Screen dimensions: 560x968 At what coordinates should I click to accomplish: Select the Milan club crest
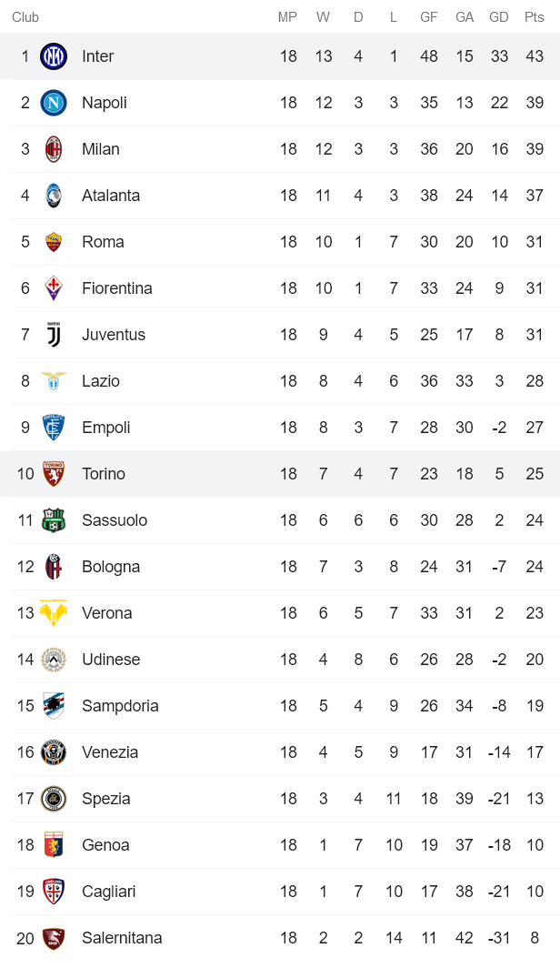pyautogui.click(x=54, y=149)
